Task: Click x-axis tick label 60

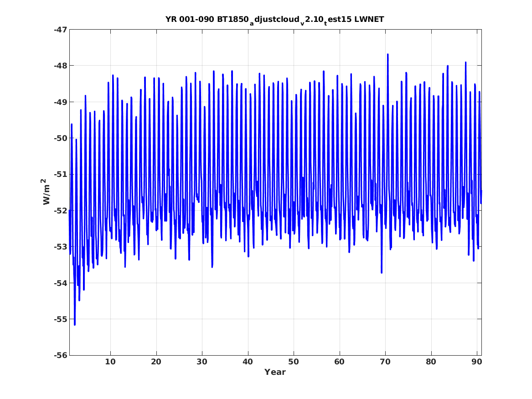Action: pyautogui.click(x=339, y=362)
